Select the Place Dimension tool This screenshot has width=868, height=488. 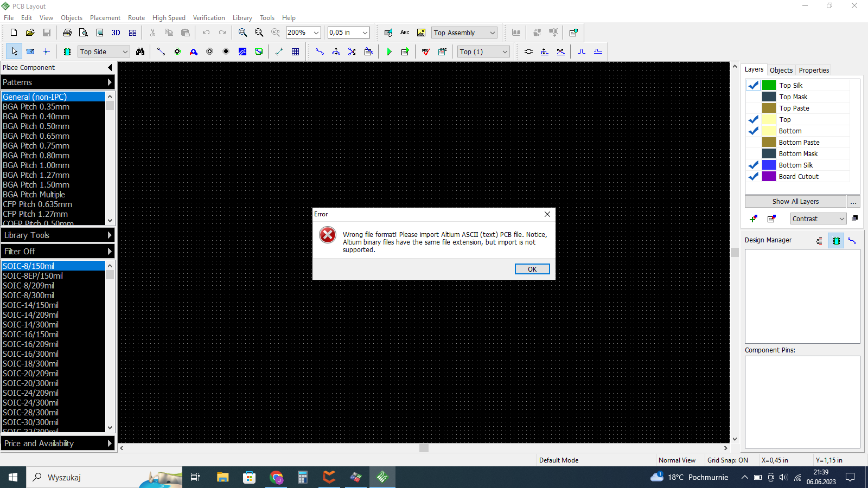(279, 52)
